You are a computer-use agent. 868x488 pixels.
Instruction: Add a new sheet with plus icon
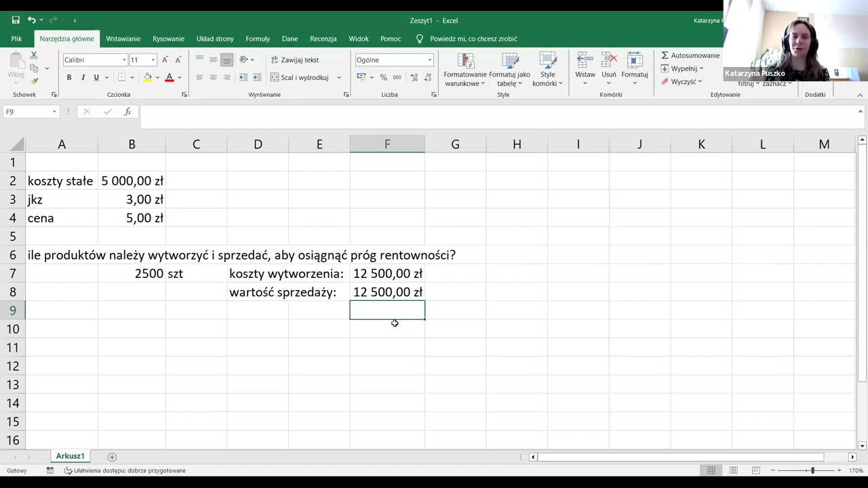112,457
